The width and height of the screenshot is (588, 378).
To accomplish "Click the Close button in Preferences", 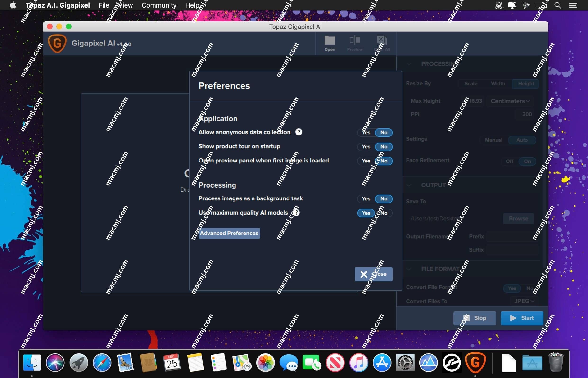I will click(x=373, y=274).
